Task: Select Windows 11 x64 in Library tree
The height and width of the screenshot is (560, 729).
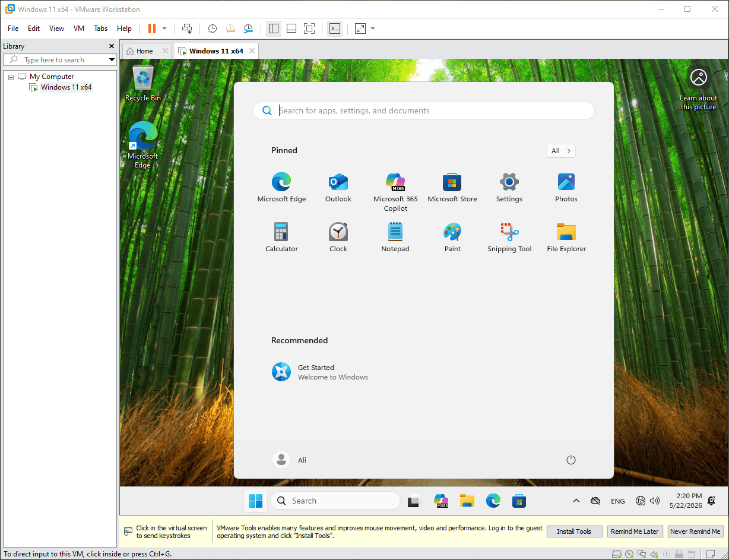Action: (x=66, y=87)
